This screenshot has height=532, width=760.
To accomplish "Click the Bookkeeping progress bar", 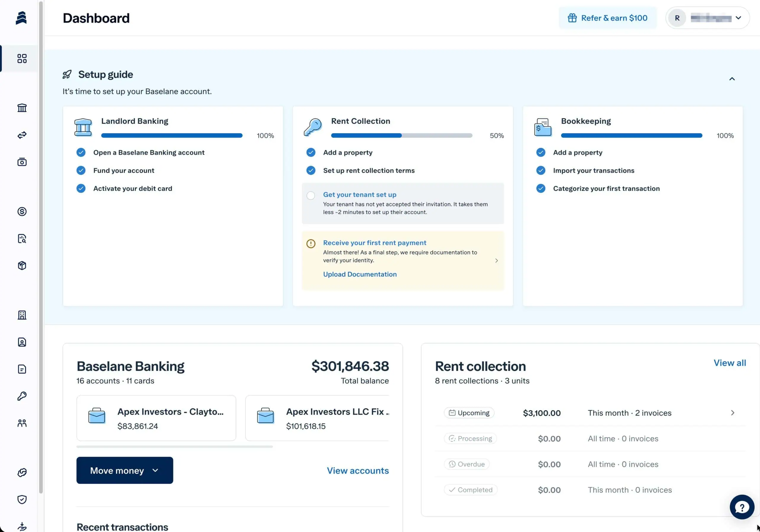I will [x=631, y=135].
